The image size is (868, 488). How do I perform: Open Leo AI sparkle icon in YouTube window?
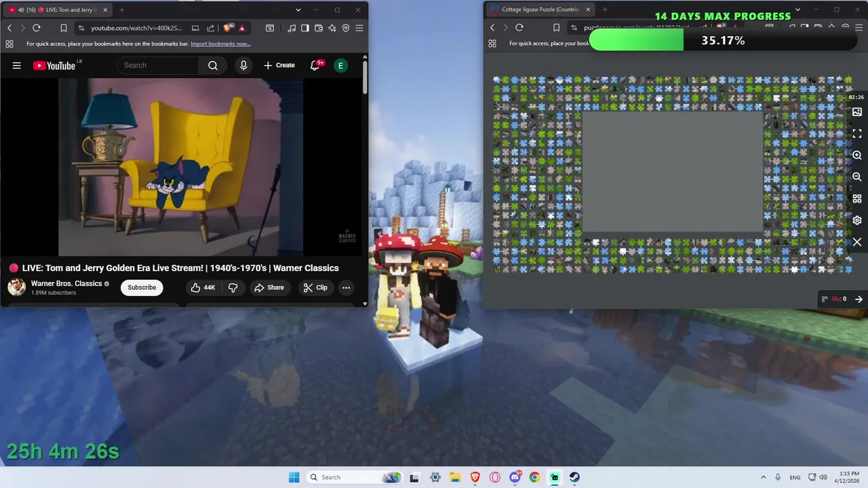[x=332, y=28]
